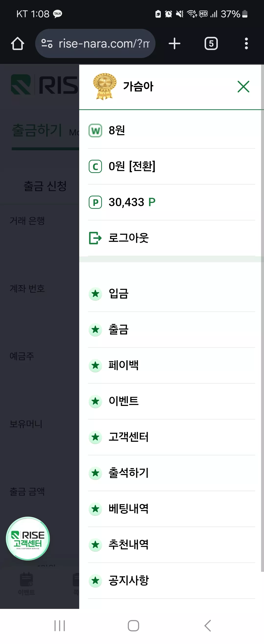
Task: Convert coins via 0원 [전환]
Action: click(x=132, y=166)
